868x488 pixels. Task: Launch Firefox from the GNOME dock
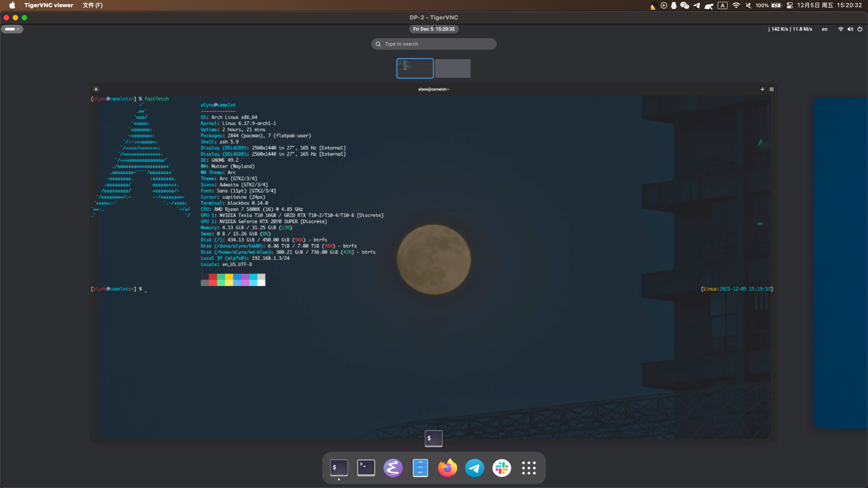(x=447, y=468)
